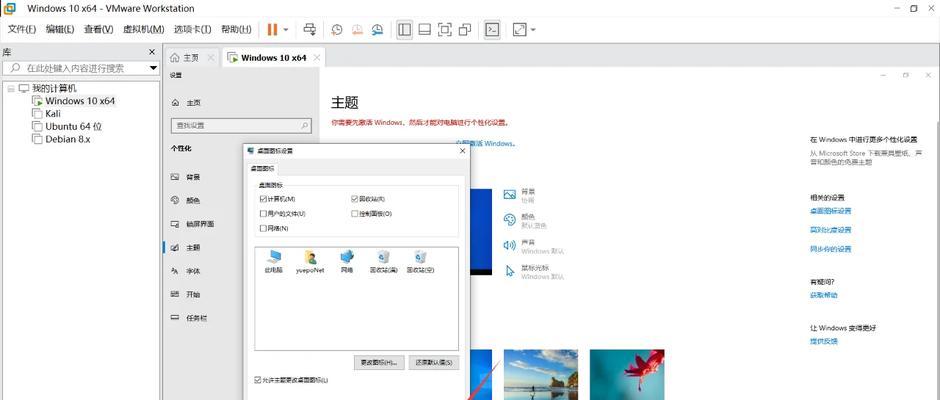Select the 回收站(空) icon in the list
Screen dimensions: 940x400
[x=420, y=262]
